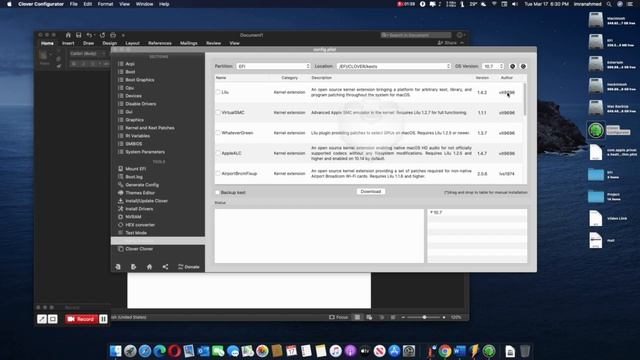Open the Word zoom 100% control
Viewport: 640px width, 360px height.
point(456,317)
